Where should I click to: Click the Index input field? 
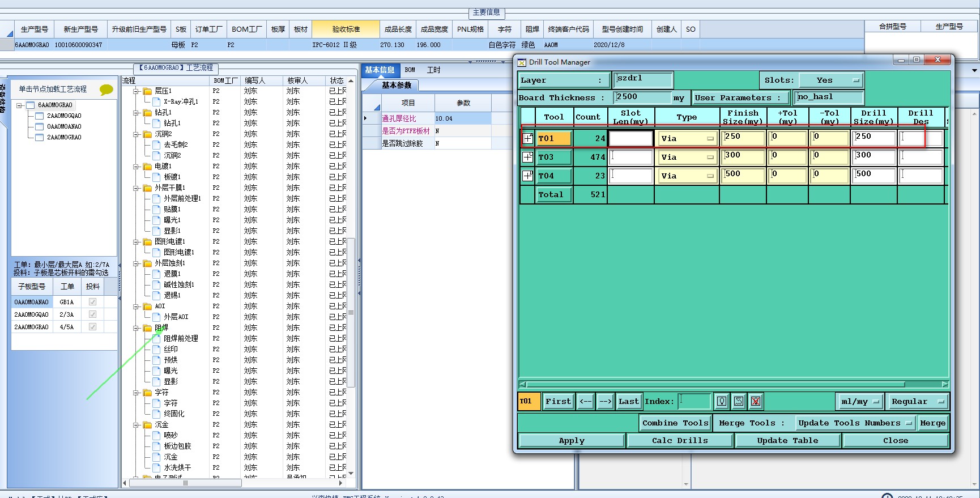pyautogui.click(x=694, y=401)
